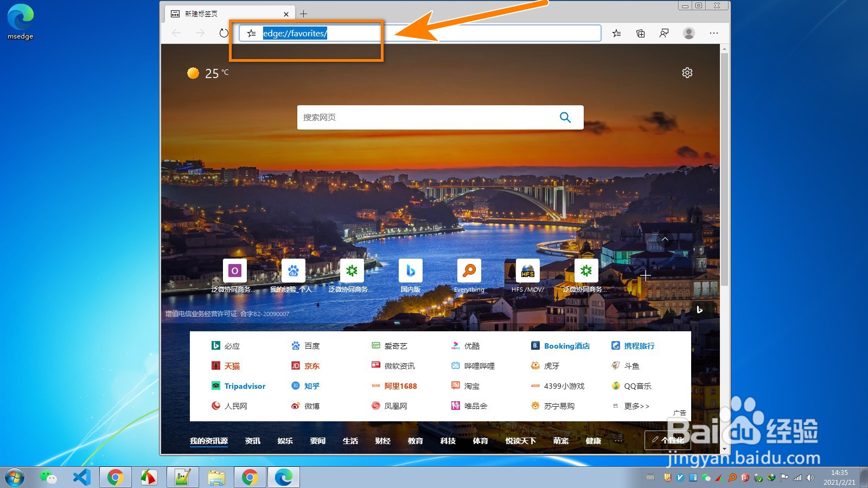868x488 pixels.
Task: Switch to 财经 news tab
Action: [x=383, y=441]
